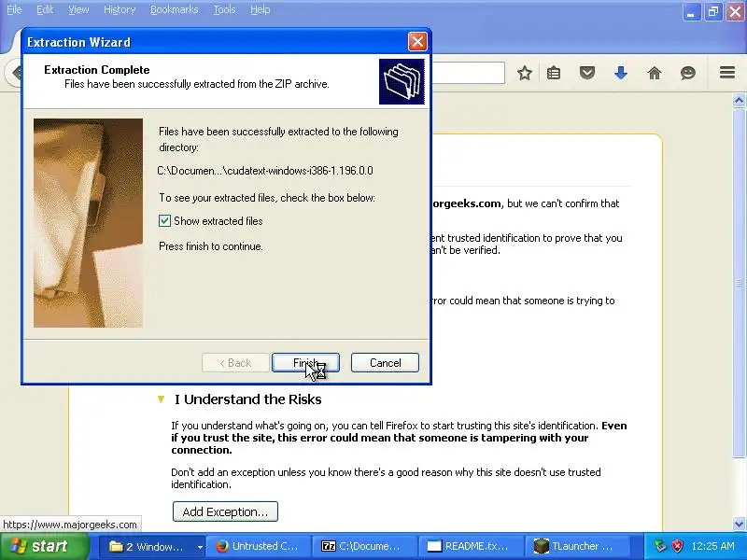The image size is (747, 560).
Task: Open the File menu in Firefox
Action: tap(14, 9)
